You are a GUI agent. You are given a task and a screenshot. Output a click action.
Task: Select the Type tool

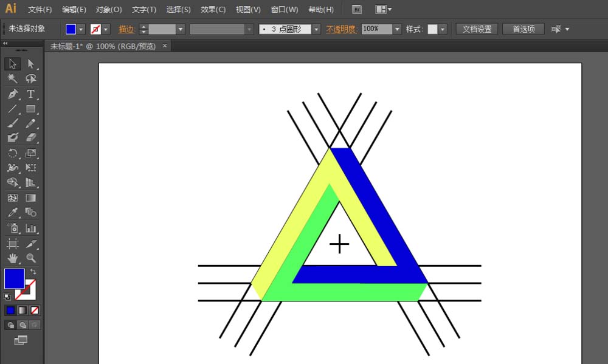(30, 94)
